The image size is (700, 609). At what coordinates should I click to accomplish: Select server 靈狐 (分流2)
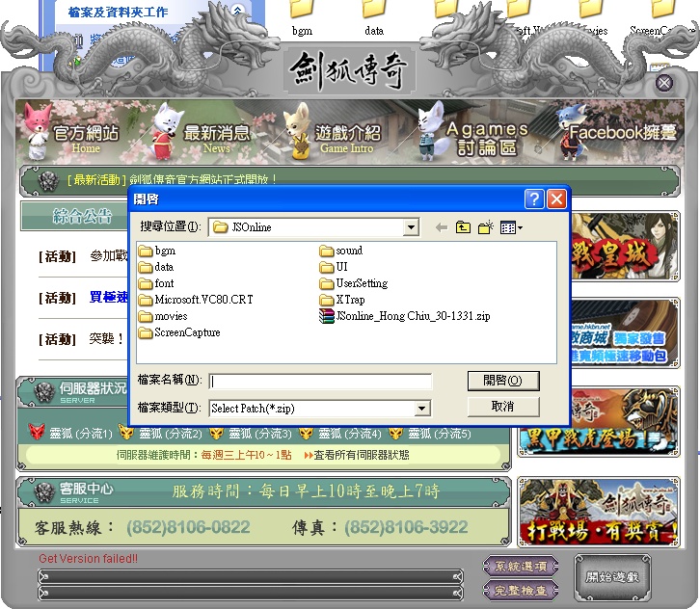(160, 434)
